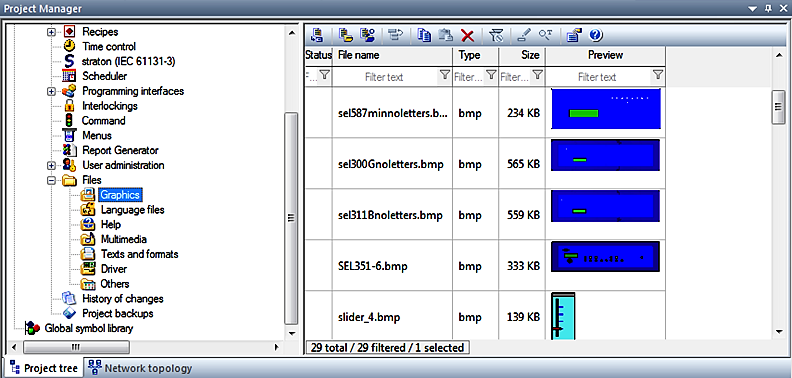Select the sel311Bnoletters.bmp file name
The height and width of the screenshot is (378, 792).
click(x=390, y=215)
